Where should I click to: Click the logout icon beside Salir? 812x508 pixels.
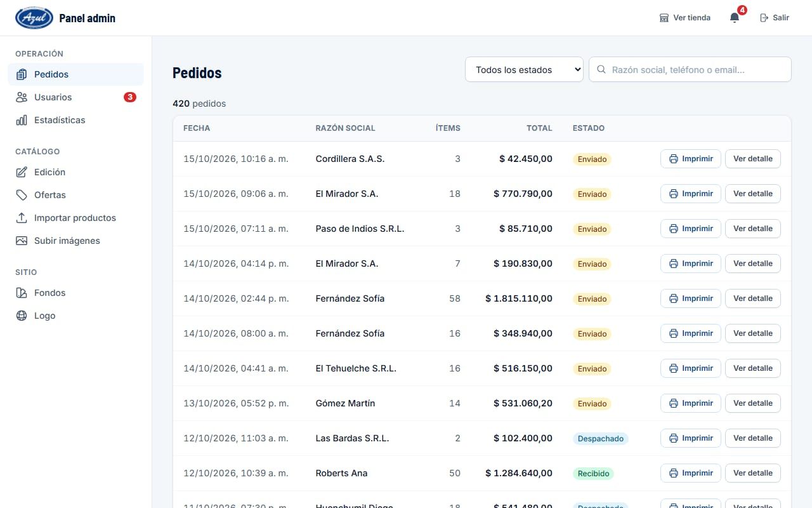764,18
